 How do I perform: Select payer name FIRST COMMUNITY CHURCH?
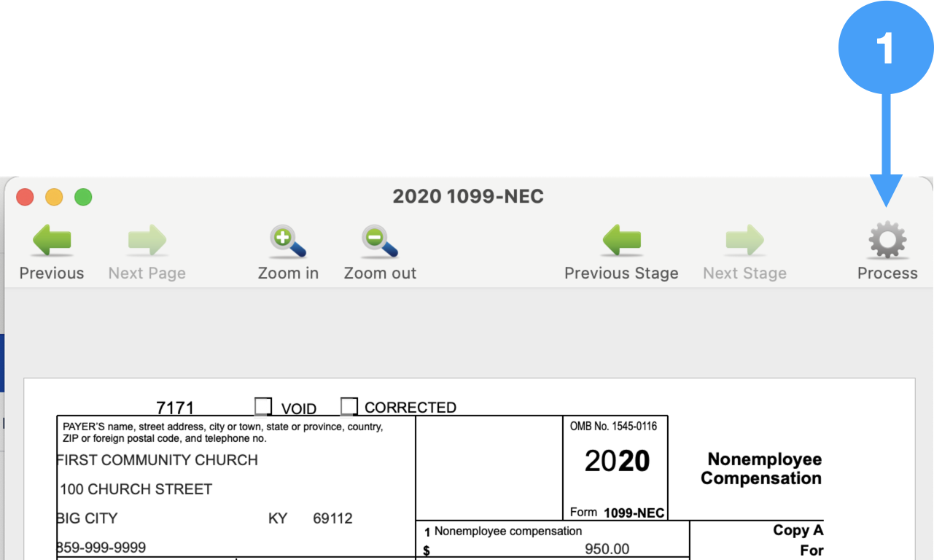click(x=157, y=460)
